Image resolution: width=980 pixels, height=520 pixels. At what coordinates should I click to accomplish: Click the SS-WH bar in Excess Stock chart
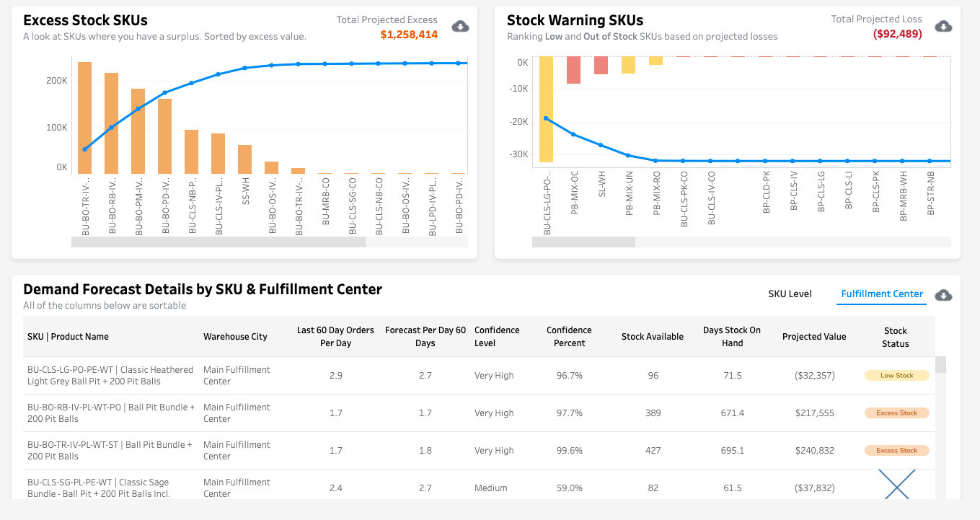click(245, 159)
